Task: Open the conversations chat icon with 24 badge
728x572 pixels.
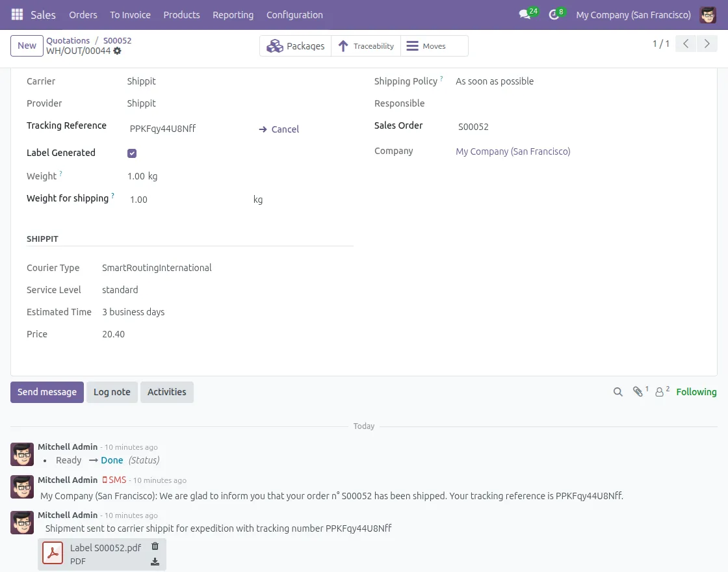Action: point(528,14)
